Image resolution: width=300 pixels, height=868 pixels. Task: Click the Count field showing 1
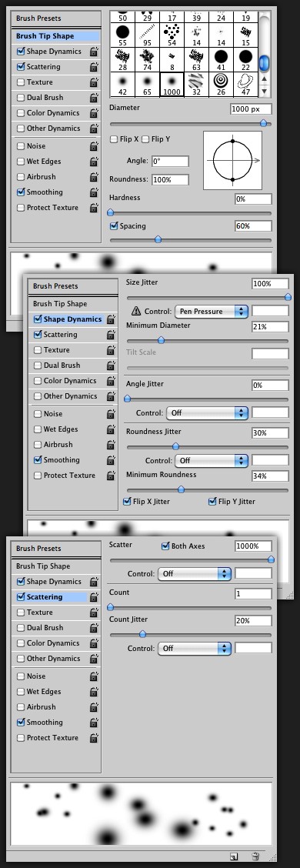pyautogui.click(x=253, y=594)
